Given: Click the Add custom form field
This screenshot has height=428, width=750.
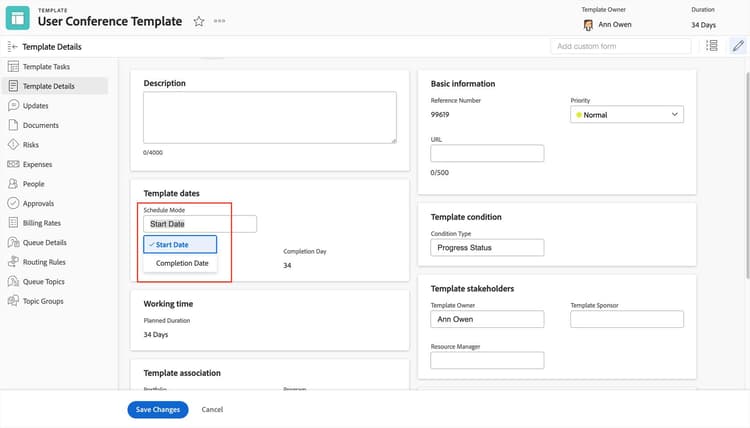Looking at the screenshot, I should pyautogui.click(x=620, y=46).
